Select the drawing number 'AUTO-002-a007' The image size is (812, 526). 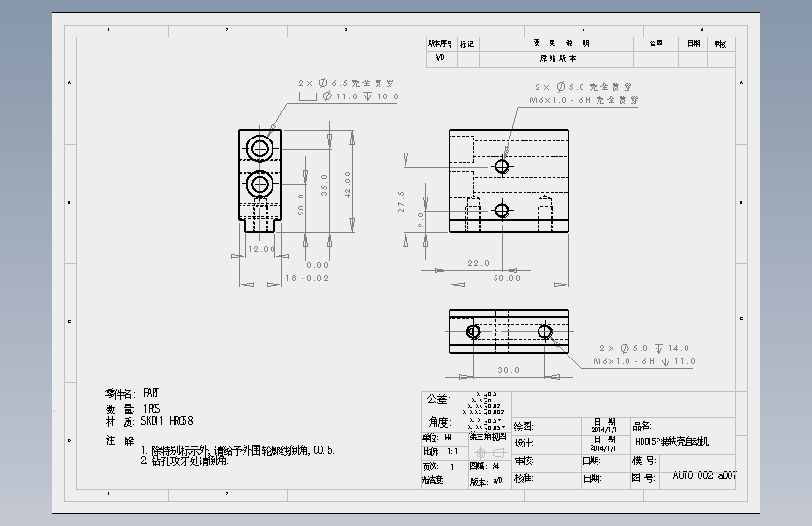click(x=704, y=475)
